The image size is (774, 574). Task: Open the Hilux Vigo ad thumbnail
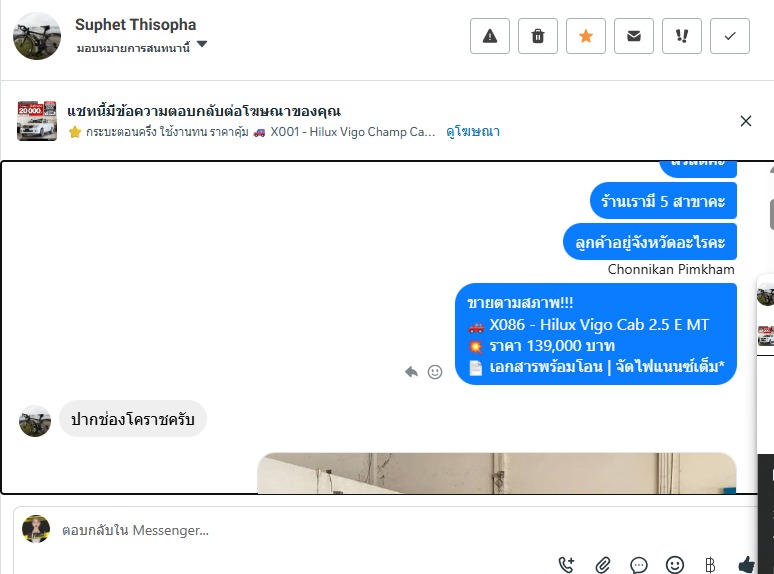pos(37,121)
